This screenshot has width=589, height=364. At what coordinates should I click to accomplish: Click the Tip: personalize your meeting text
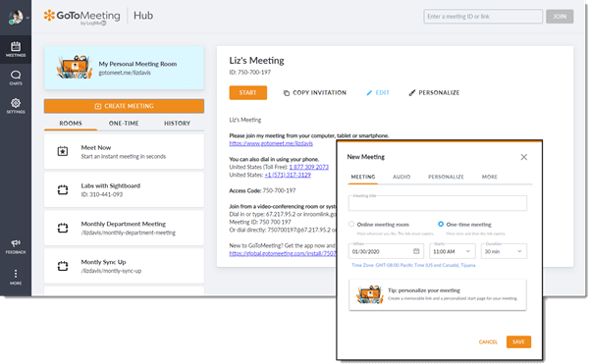[x=424, y=290]
